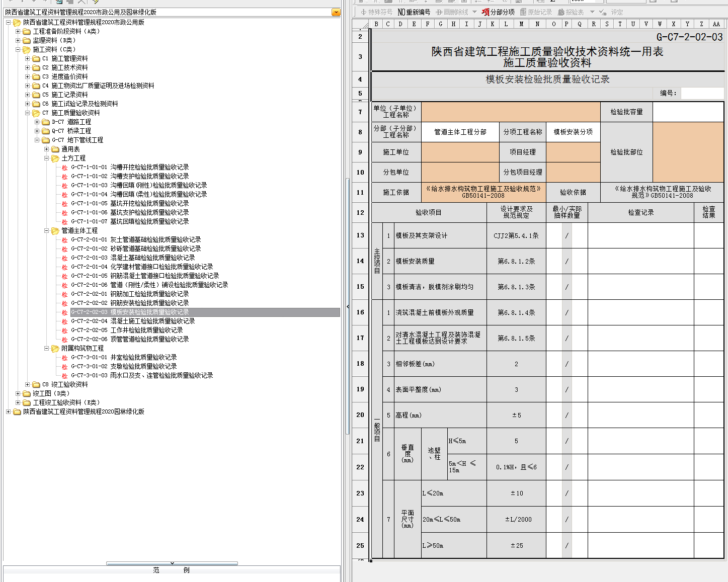Click the 检 icon for G-C7-3-01-01 井室
This screenshot has height=582, width=728.
pyautogui.click(x=64, y=358)
